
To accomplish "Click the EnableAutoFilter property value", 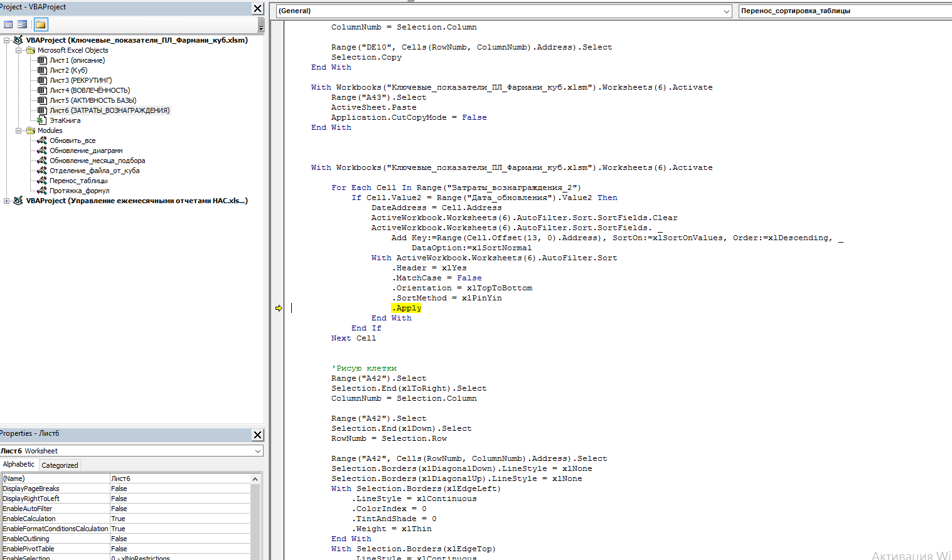I will (179, 509).
